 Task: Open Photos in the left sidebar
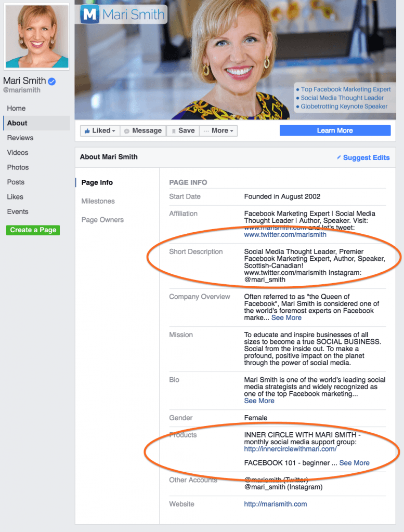18,167
